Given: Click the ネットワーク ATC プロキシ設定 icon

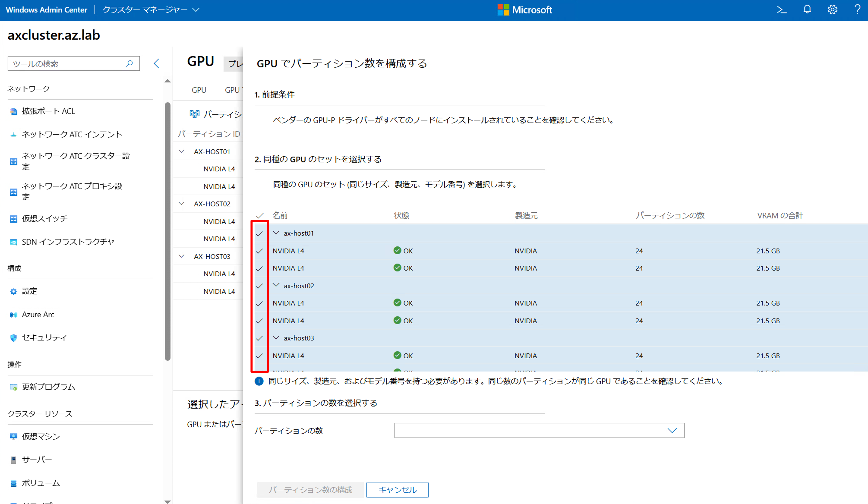Looking at the screenshot, I should pyautogui.click(x=13, y=192).
